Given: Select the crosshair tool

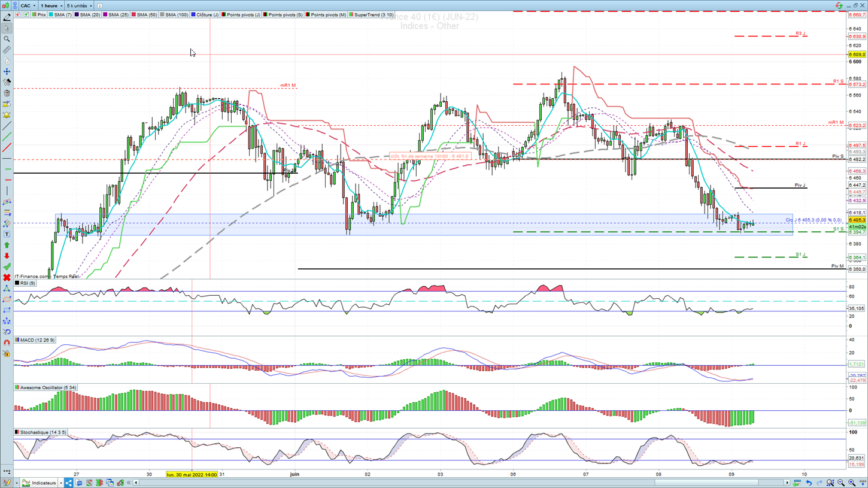Looking at the screenshot, I should [7, 72].
